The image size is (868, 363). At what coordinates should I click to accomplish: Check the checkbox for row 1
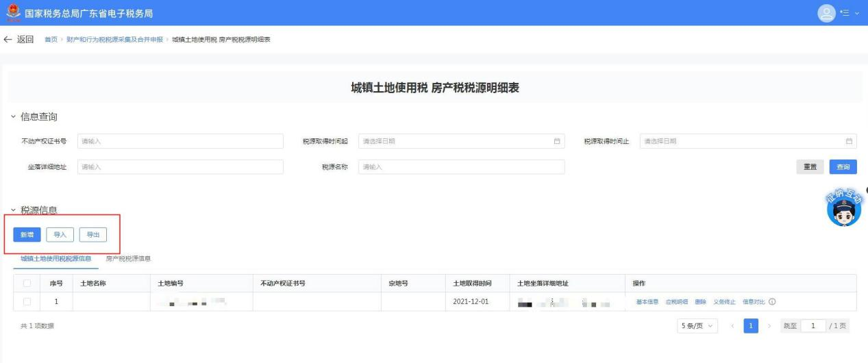(27, 302)
